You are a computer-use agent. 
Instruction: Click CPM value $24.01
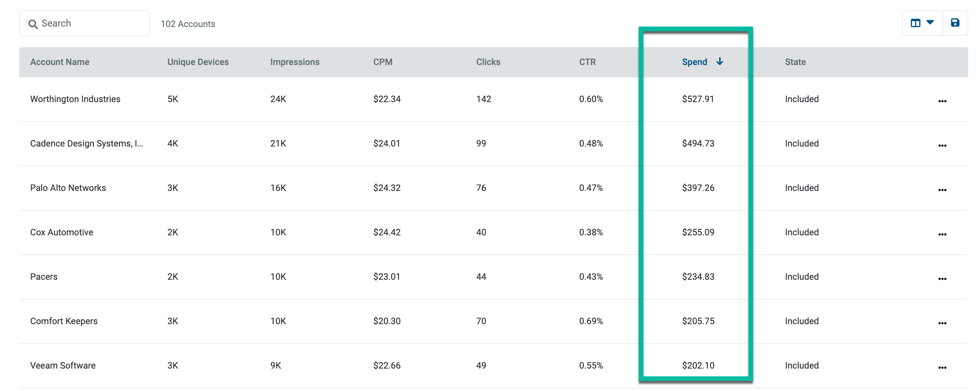(x=387, y=143)
